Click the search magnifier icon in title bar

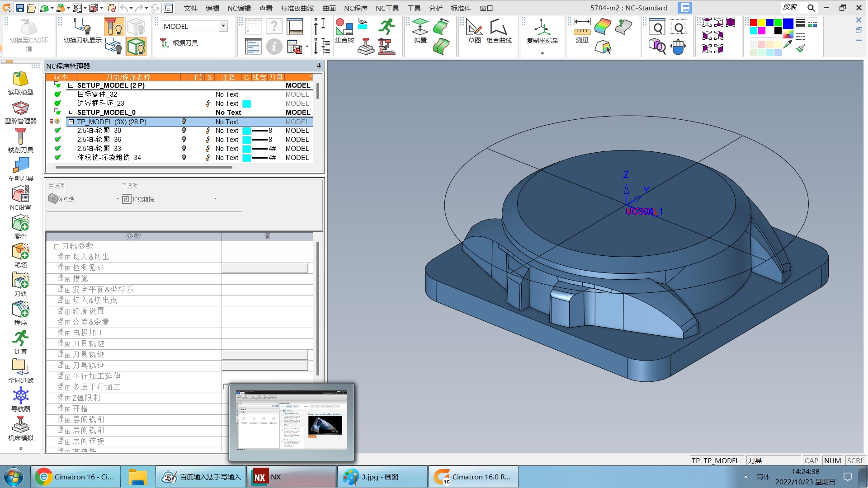coord(811,8)
